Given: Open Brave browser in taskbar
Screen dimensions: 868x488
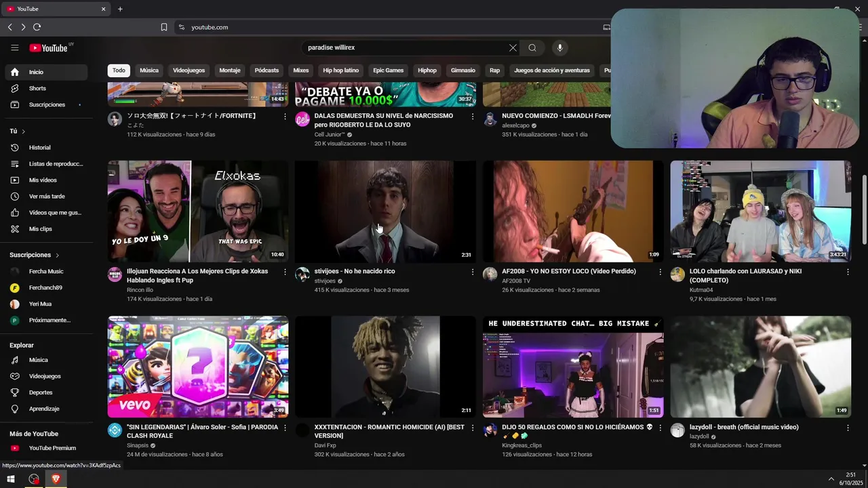Looking at the screenshot, I should 56,479.
